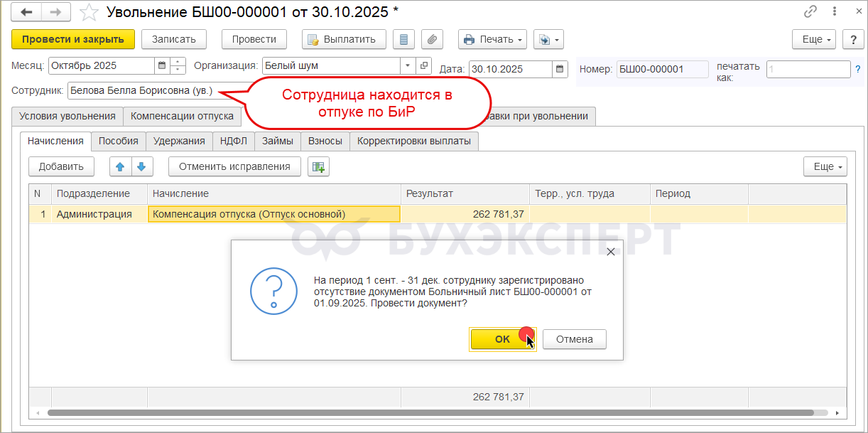Open the Удержания tab
The image size is (868, 433).
pyautogui.click(x=179, y=141)
